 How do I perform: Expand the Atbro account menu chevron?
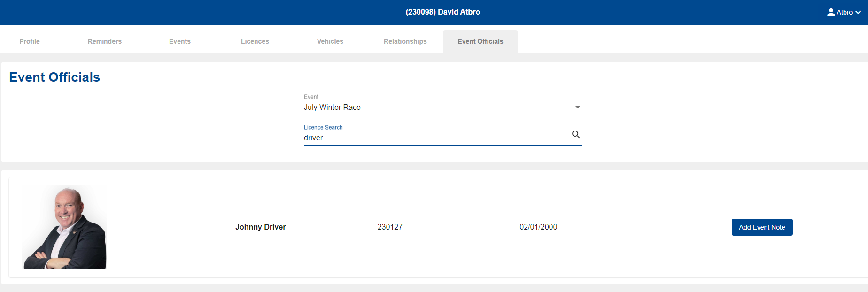858,12
